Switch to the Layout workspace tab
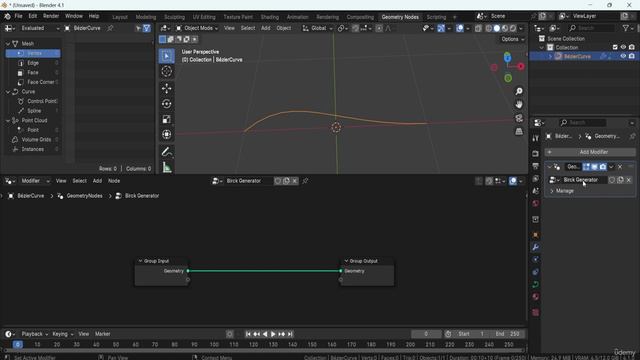This screenshot has height=360, width=640. pos(120,17)
